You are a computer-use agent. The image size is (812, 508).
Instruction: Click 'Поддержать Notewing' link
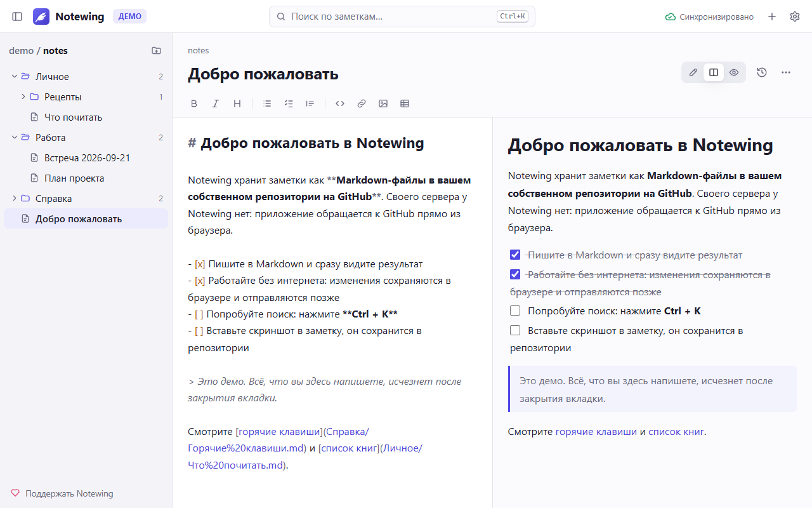tap(62, 493)
